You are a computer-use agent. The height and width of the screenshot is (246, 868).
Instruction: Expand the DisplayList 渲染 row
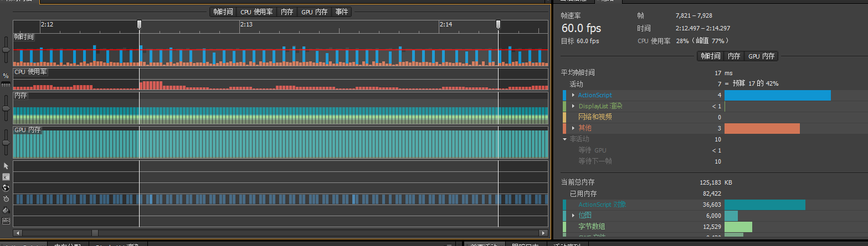tap(573, 106)
